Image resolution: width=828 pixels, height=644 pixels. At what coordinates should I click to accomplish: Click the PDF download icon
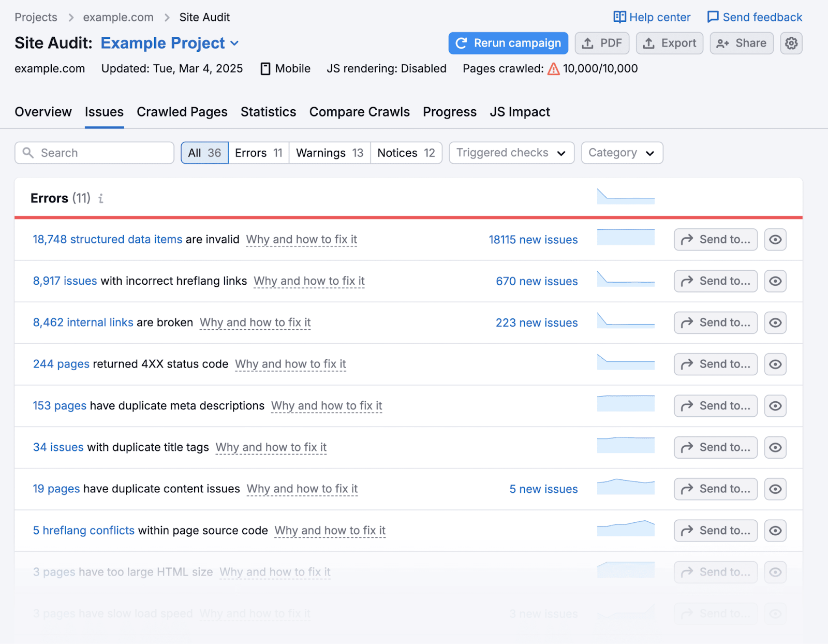[588, 43]
